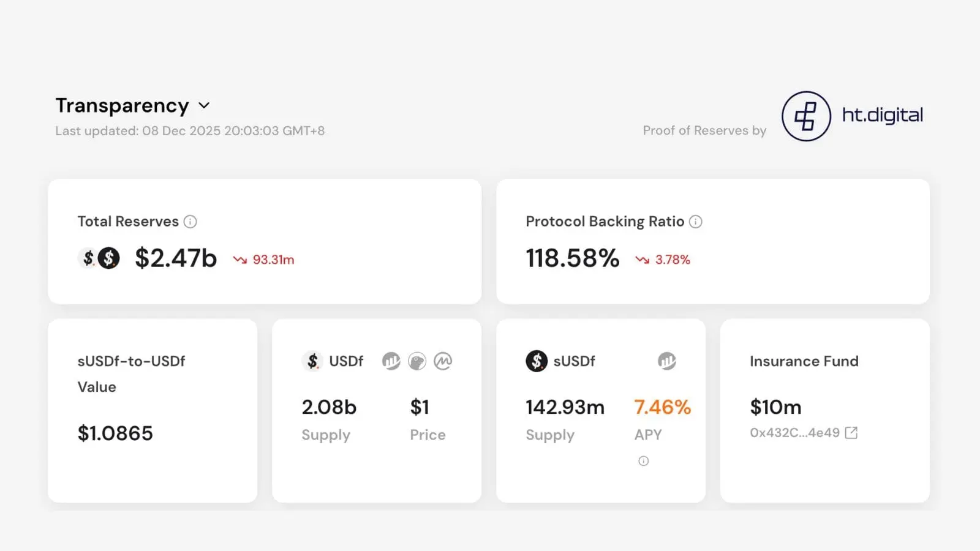Open the CoinGecko icon for USDf
980x551 pixels.
pyautogui.click(x=417, y=361)
